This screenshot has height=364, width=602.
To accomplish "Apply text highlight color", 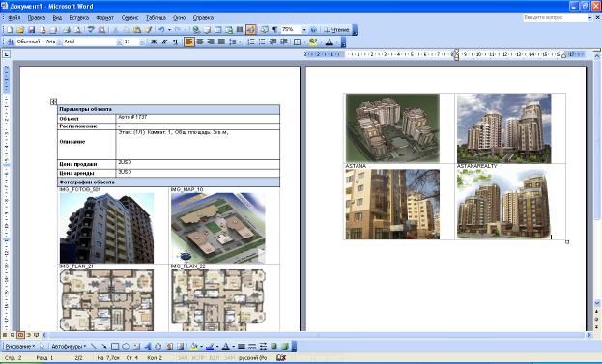I will pyautogui.click(x=313, y=42).
